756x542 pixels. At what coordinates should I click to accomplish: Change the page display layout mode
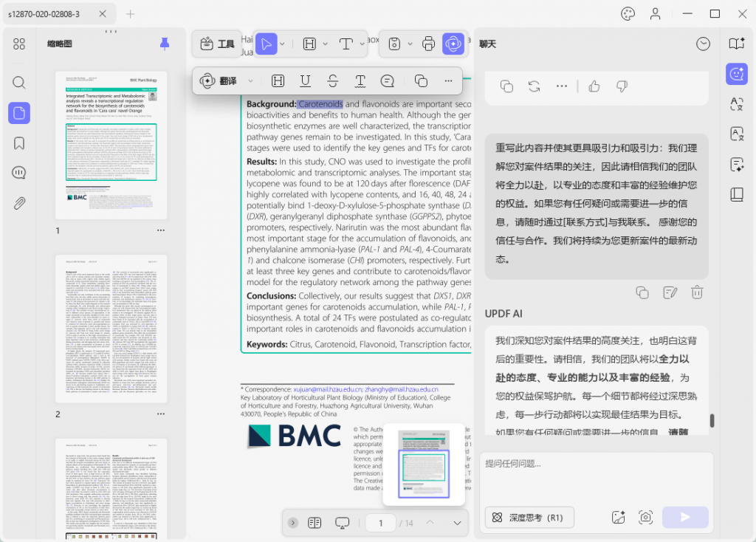click(x=315, y=524)
